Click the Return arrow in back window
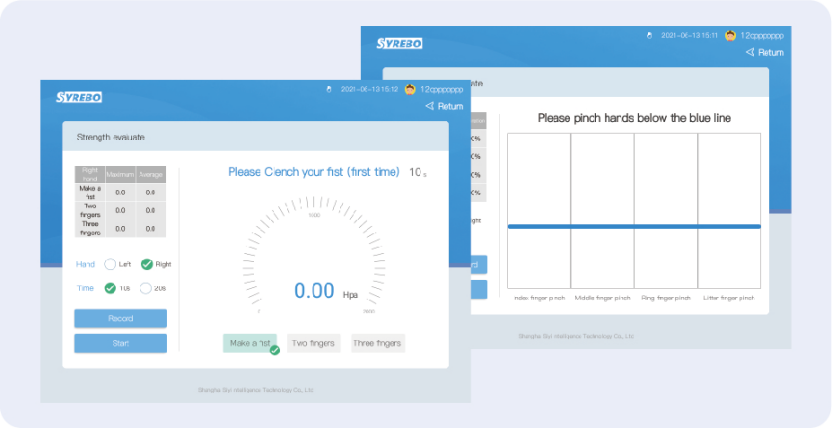The height and width of the screenshot is (428, 832). (750, 52)
